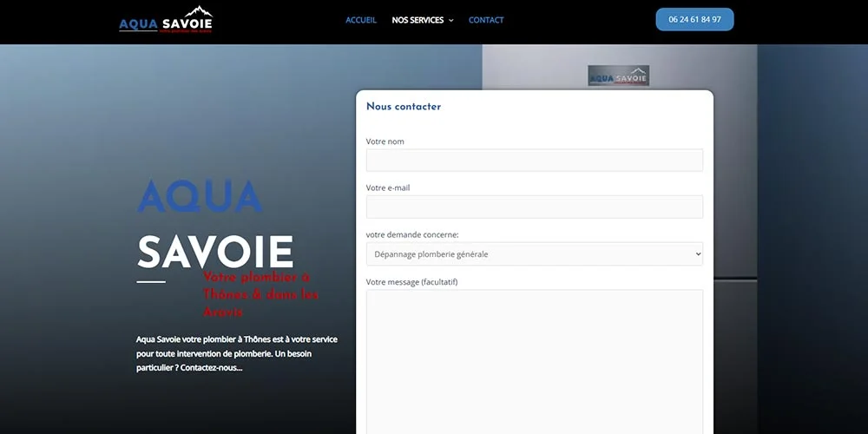Click the Nous contacter form heading
Screen dimensions: 868x434
pyautogui.click(x=404, y=107)
